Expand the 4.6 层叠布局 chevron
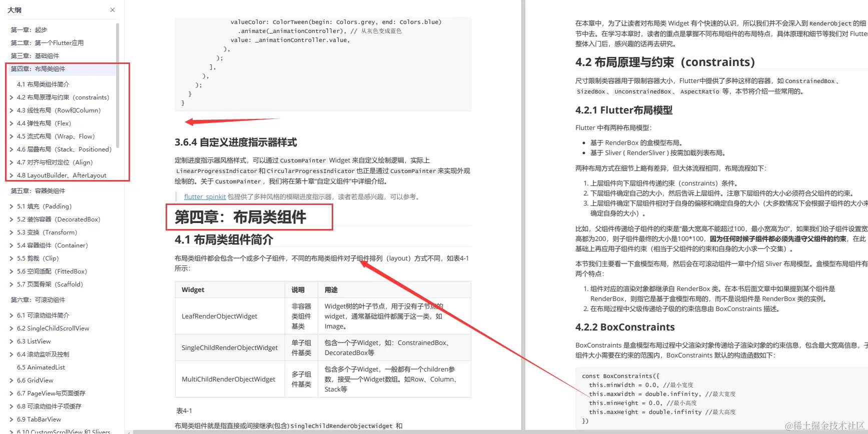This screenshot has width=868, height=434. tap(12, 149)
